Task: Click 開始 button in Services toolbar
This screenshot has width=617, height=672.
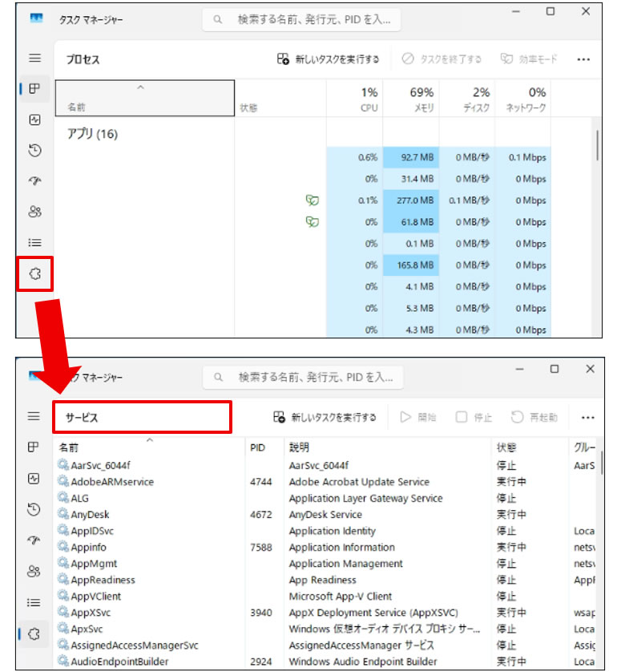Action: point(418,417)
